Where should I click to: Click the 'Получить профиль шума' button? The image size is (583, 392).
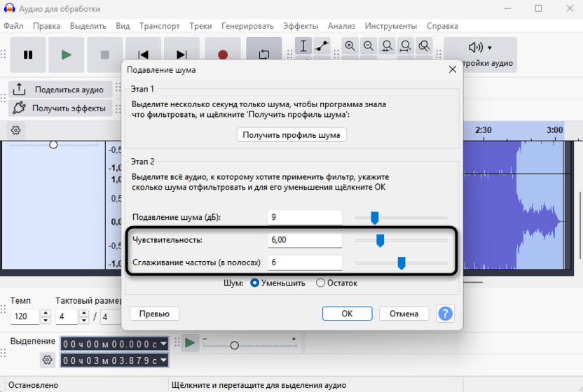291,135
